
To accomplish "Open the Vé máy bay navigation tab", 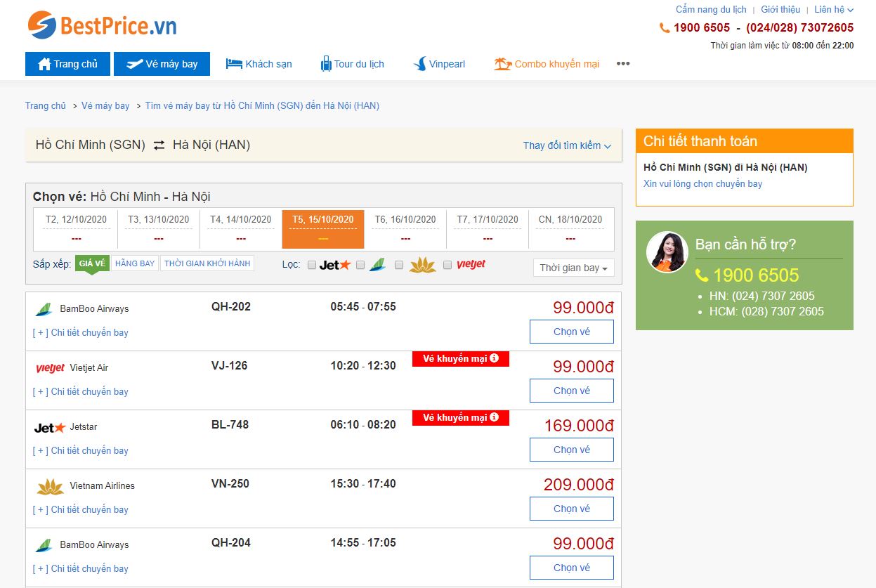I will 162,64.
